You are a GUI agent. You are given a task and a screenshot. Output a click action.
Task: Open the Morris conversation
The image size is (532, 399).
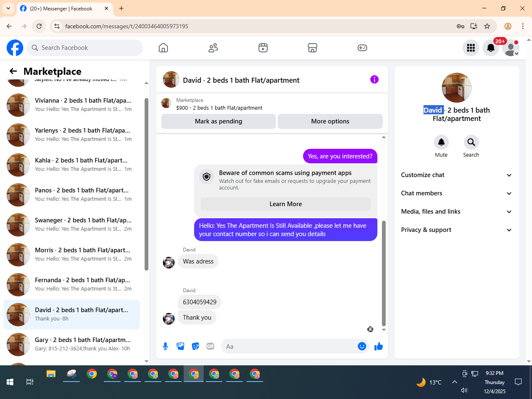pos(71,255)
